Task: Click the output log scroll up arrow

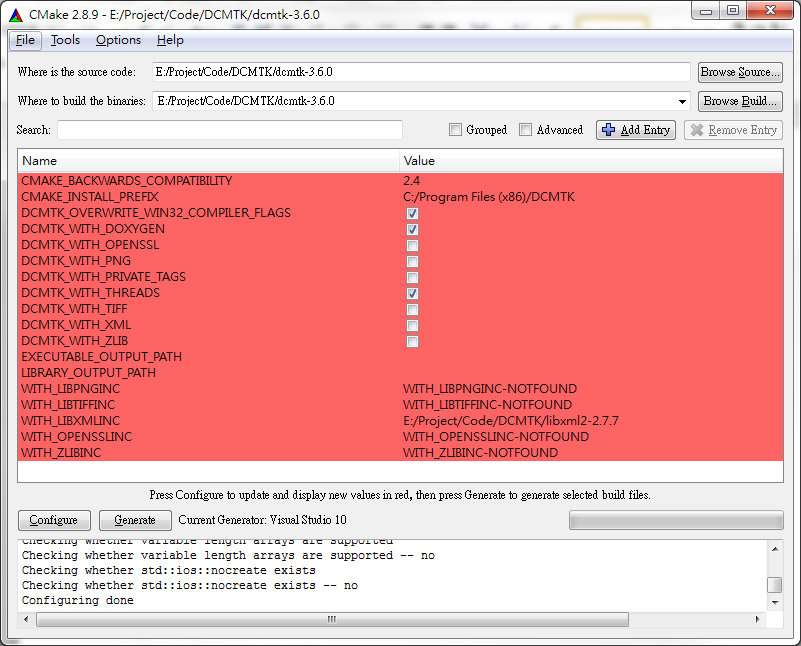Action: click(775, 549)
